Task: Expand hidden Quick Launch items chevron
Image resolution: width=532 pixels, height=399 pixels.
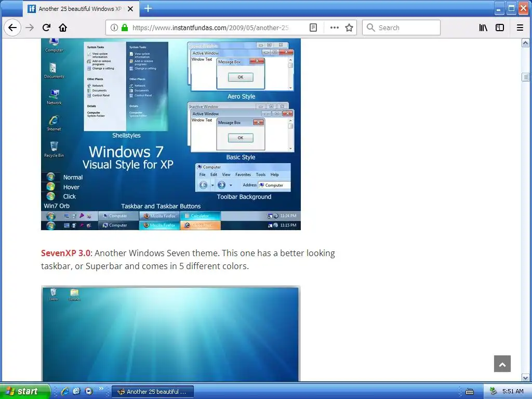Action: pyautogui.click(x=101, y=389)
